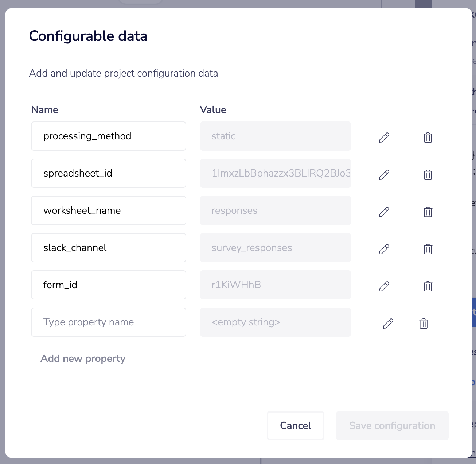Image resolution: width=476 pixels, height=464 pixels.
Task: Click the static value field
Action: coord(275,136)
